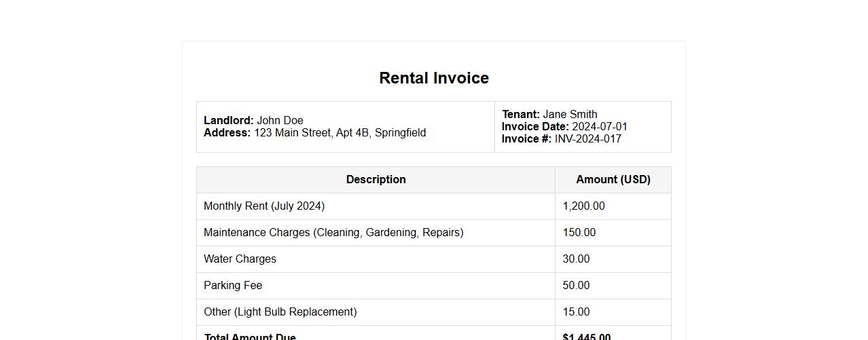Click the 30.00 amount cell
Viewport: 868px width, 340px height.
pos(613,259)
